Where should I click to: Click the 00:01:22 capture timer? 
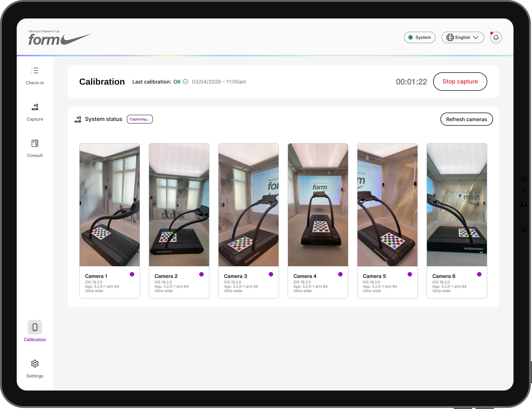tap(411, 82)
